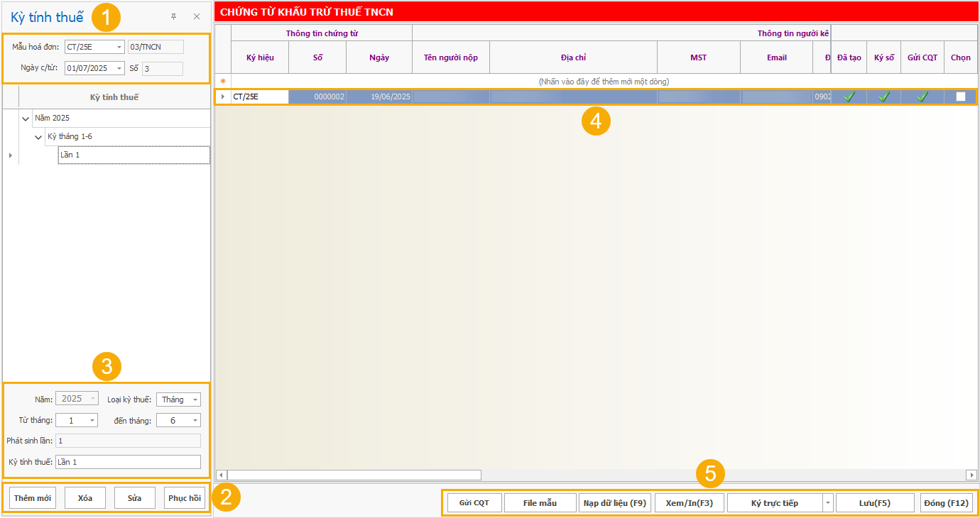Screen dimensions: 980x518
Task: Click the Đóng (F12) button
Action: (x=947, y=503)
